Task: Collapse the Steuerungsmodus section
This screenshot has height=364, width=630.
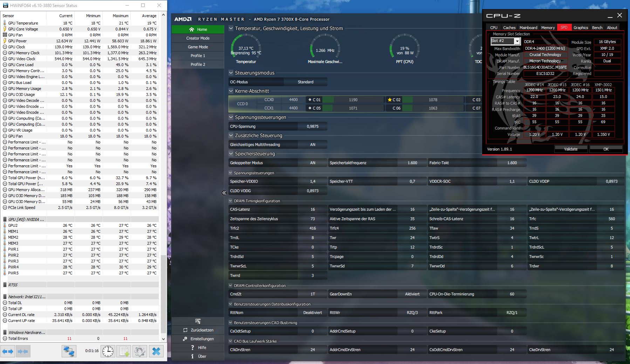Action: click(x=231, y=73)
